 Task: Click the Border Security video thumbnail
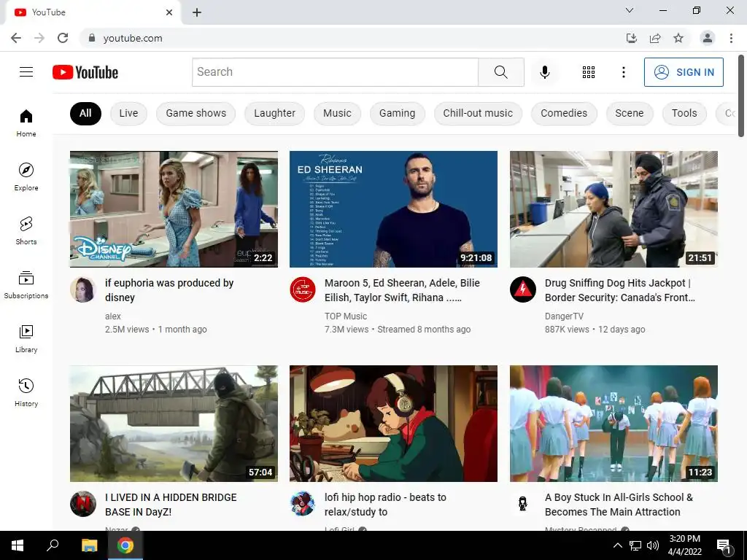[614, 209]
